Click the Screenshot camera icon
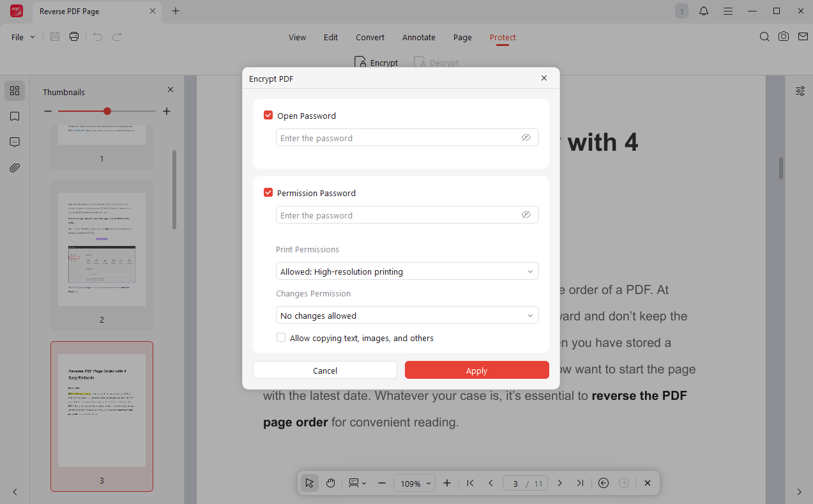813x504 pixels. coord(784,37)
